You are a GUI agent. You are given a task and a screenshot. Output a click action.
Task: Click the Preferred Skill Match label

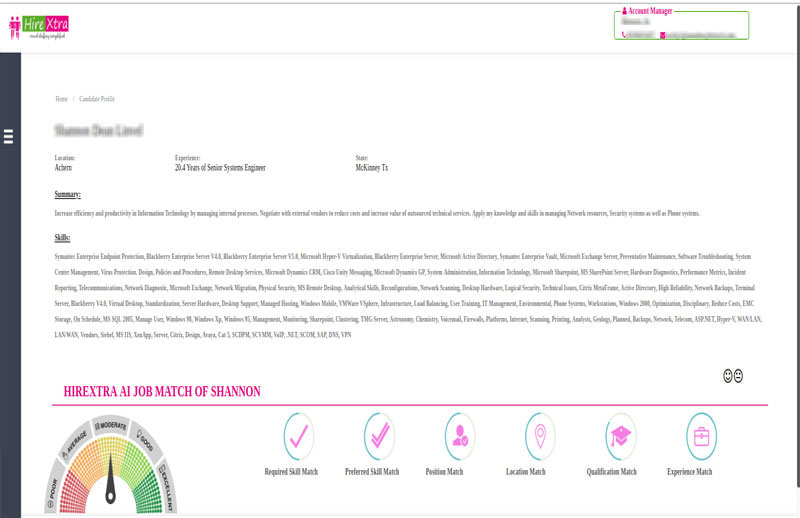372,472
